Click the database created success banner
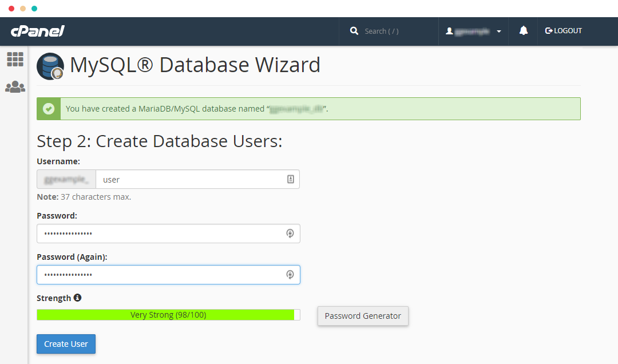 [309, 109]
